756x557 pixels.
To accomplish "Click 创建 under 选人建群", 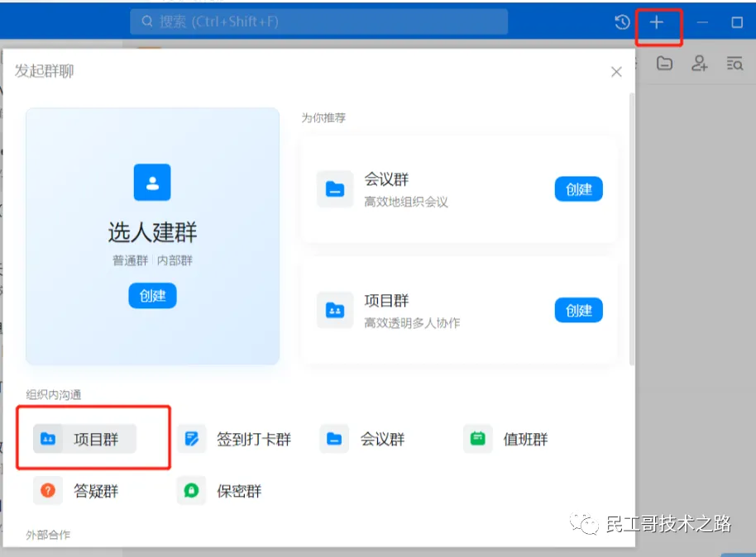I will (x=152, y=295).
